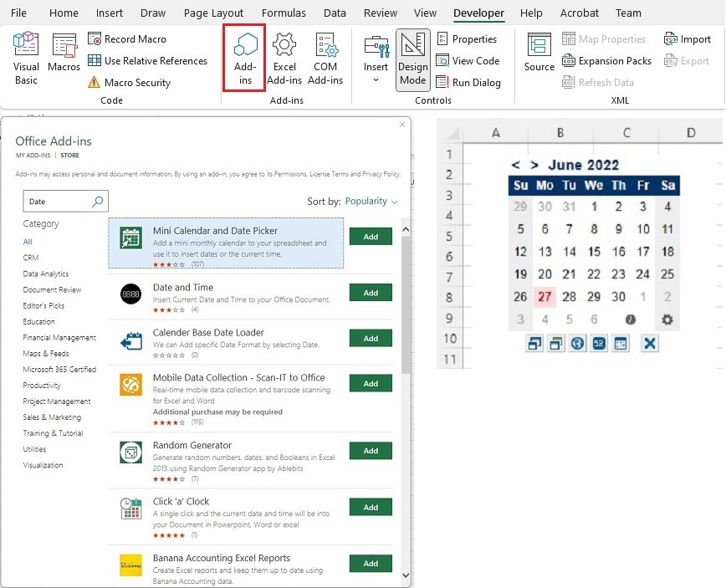
Task: Enable the Add-ins button in the ribbon
Action: tap(245, 57)
